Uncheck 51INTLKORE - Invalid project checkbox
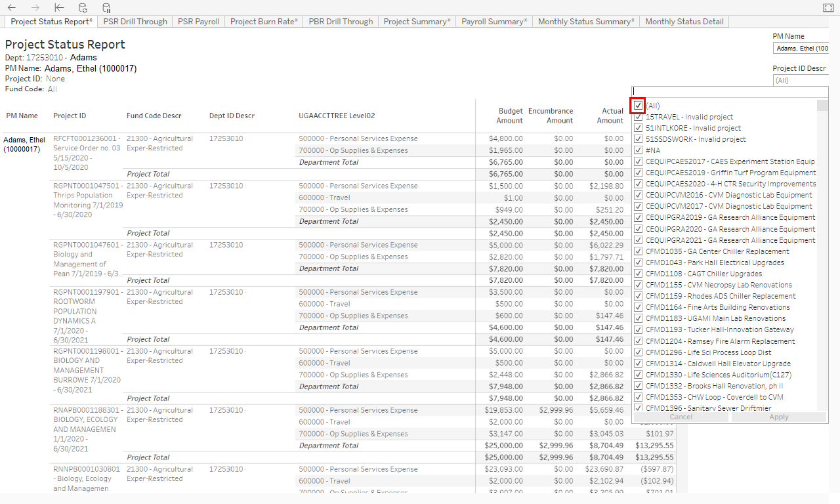840x504 pixels. click(x=638, y=128)
